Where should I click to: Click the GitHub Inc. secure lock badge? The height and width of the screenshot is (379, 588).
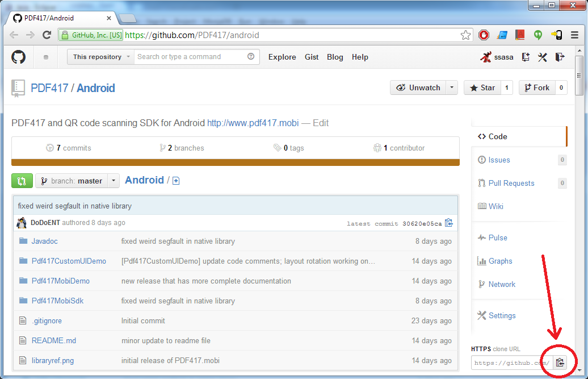[x=91, y=35]
